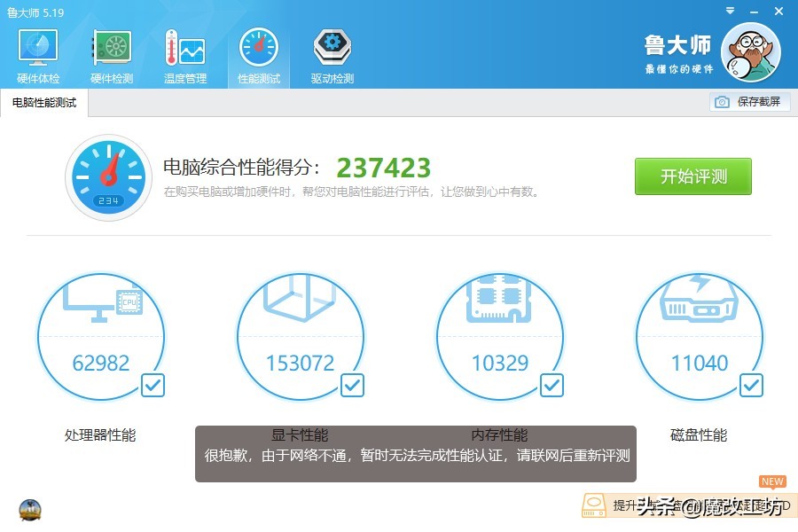Screen dimensions: 798x532
Task: Toggle the checkmark on 处理器性能 circle
Action: (x=153, y=385)
